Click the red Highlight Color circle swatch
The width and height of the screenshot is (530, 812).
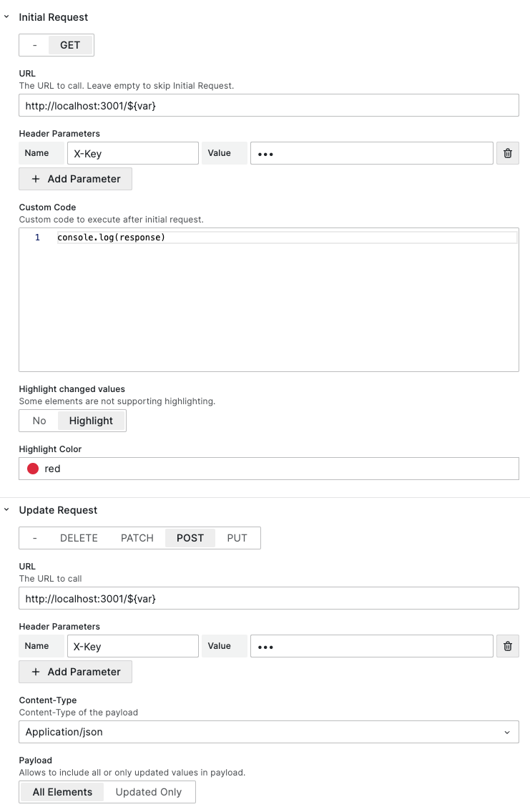pyautogui.click(x=32, y=469)
